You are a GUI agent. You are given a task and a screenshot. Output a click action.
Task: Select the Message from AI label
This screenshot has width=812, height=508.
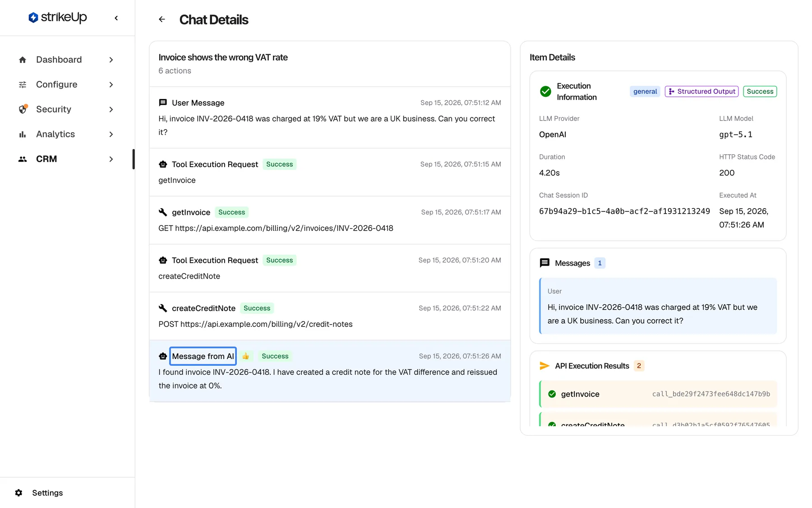(x=203, y=356)
